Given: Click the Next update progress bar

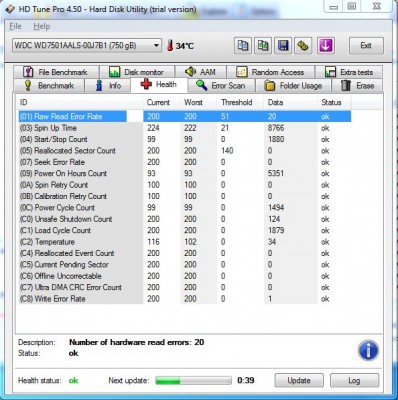Looking at the screenshot, I should 193,380.
